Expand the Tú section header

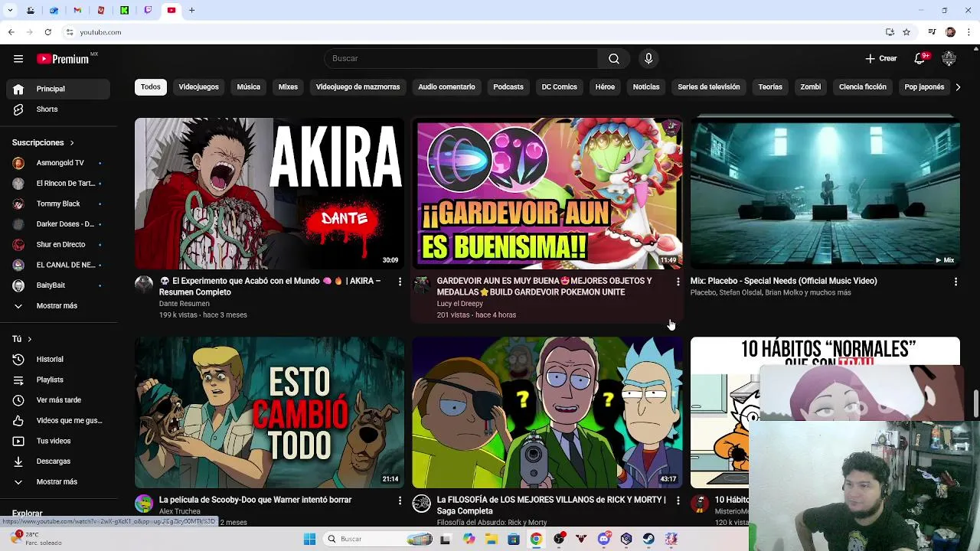[22, 339]
